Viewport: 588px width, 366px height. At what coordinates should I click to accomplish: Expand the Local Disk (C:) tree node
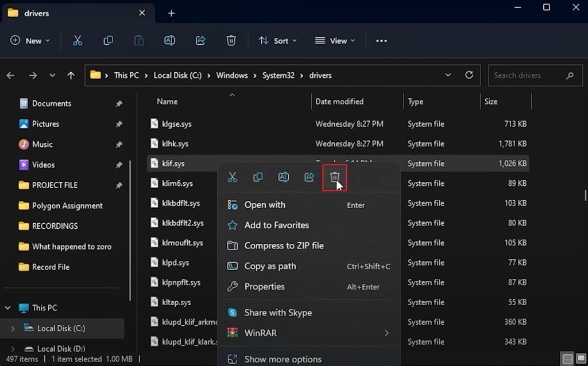coord(13,328)
